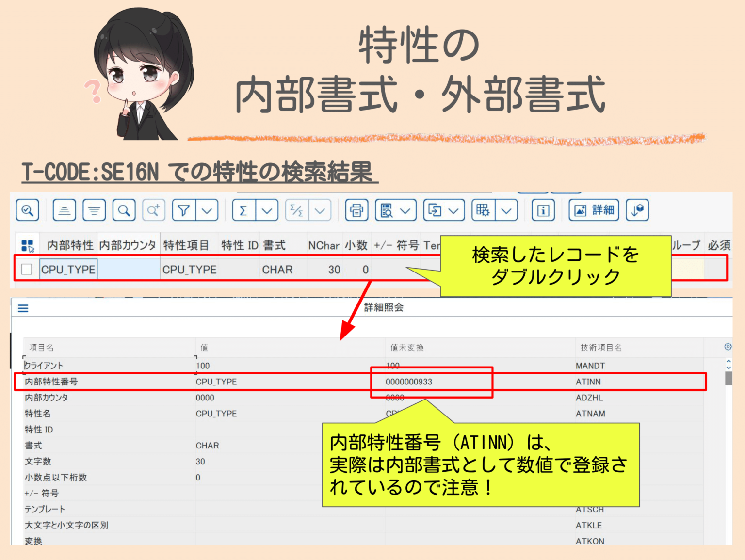The image size is (745, 560).
Task: Check the checkbox on the CPU_TYPE row
Action: 27,269
